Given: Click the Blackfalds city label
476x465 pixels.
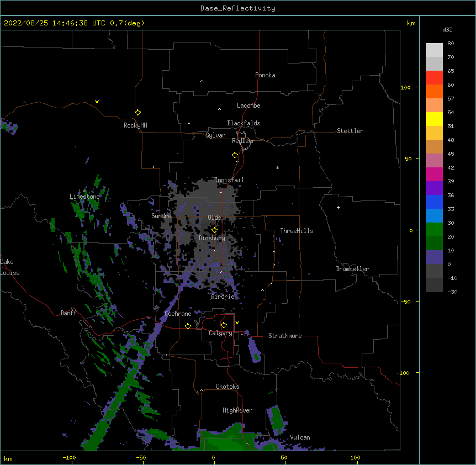Looking at the screenshot, I should [244, 123].
